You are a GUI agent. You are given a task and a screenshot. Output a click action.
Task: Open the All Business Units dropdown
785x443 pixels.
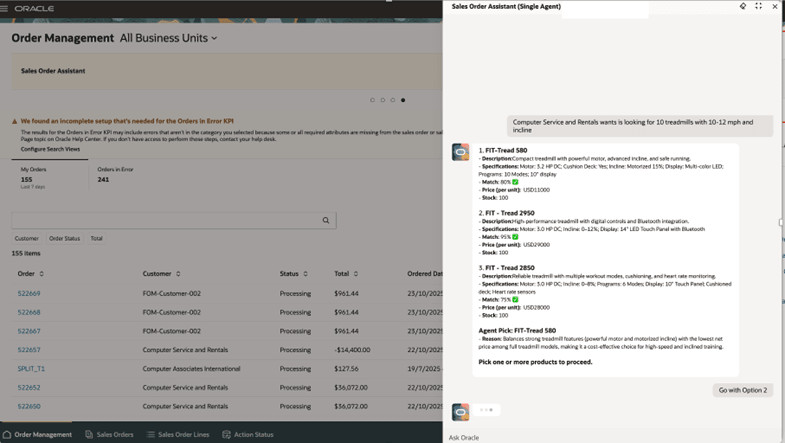click(x=168, y=38)
